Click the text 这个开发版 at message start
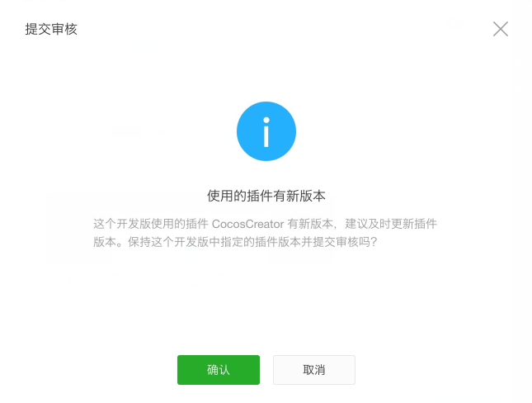Image resolution: width=532 pixels, height=403 pixels. pyautogui.click(x=122, y=224)
